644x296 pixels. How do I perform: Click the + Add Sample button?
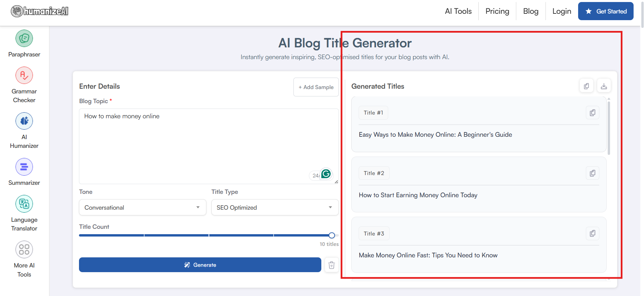click(x=316, y=87)
